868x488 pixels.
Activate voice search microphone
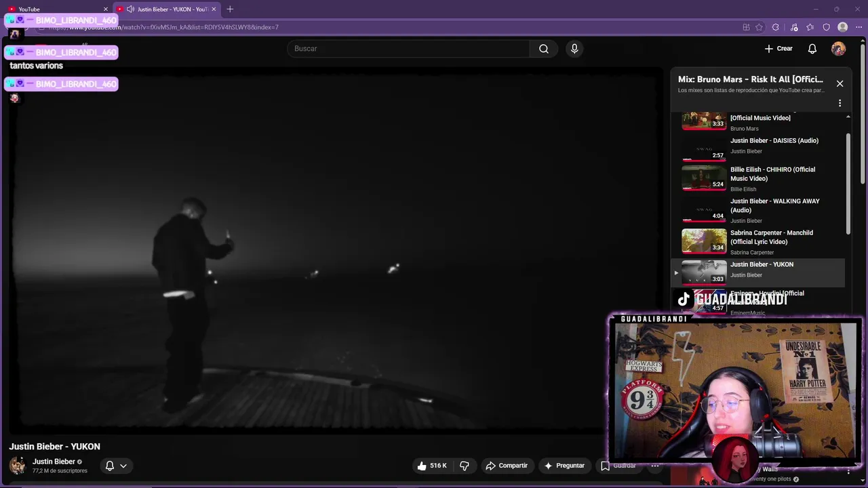point(574,49)
